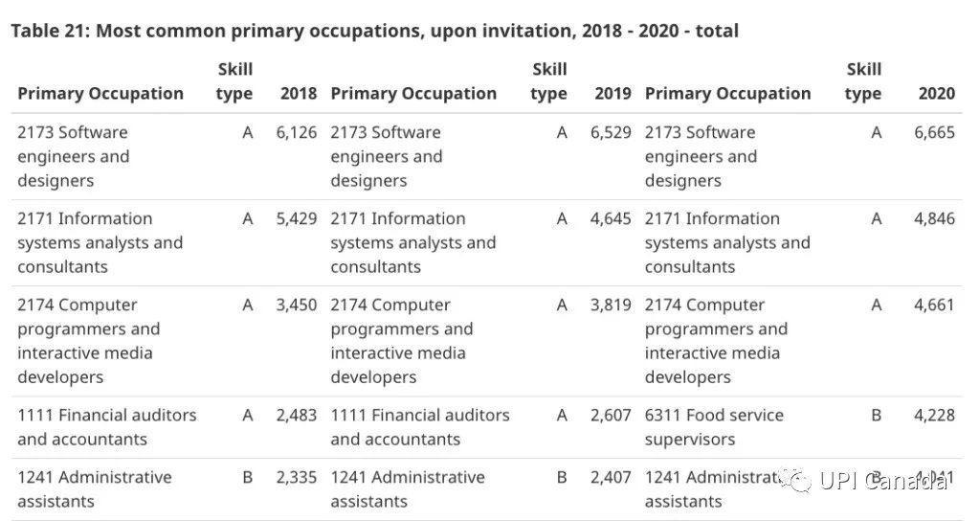980x521 pixels.
Task: Click the 3,450 computer programmers value
Action: pos(297,305)
